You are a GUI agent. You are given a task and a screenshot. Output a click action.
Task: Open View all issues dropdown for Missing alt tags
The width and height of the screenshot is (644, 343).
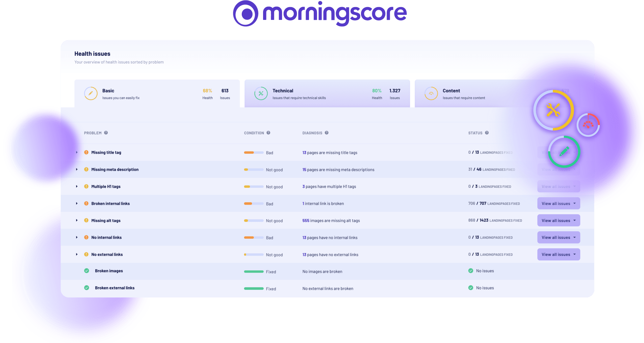coord(574,221)
